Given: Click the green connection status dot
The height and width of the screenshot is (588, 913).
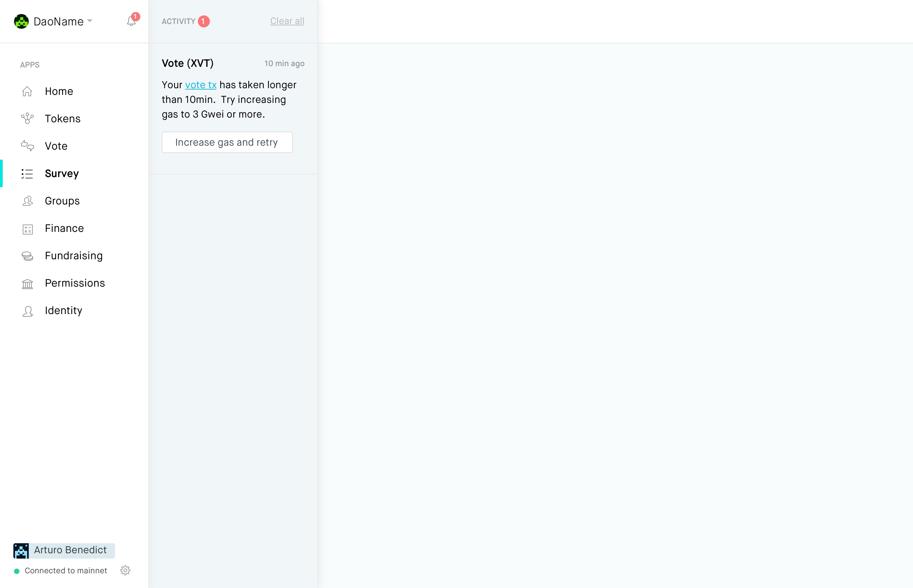Looking at the screenshot, I should tap(17, 571).
